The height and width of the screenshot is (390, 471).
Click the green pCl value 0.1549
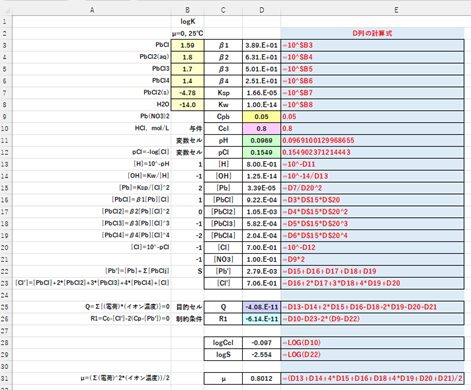tap(261, 152)
